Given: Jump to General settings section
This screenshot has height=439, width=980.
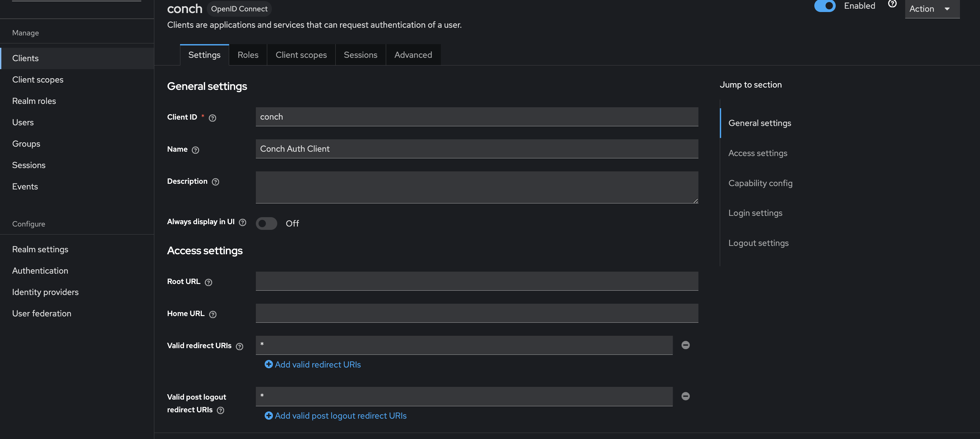Looking at the screenshot, I should [x=759, y=123].
